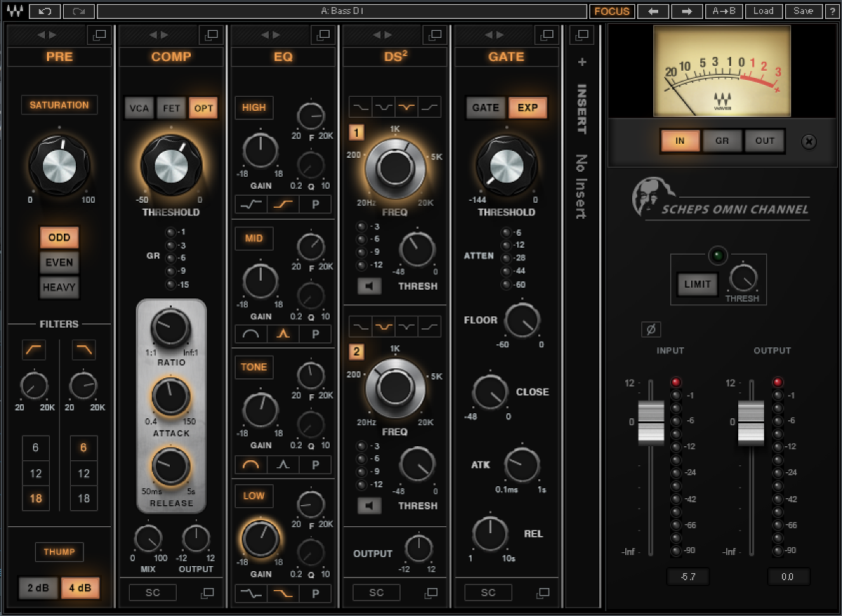Click DS² module reorder arrows

coord(383,34)
